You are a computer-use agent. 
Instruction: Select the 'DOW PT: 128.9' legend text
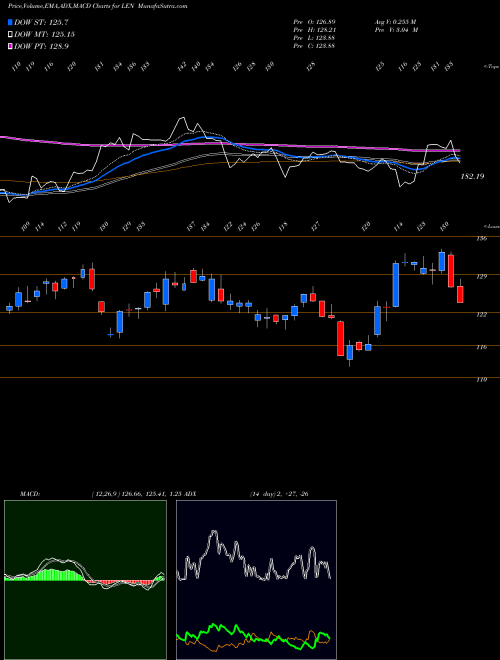click(x=41, y=46)
